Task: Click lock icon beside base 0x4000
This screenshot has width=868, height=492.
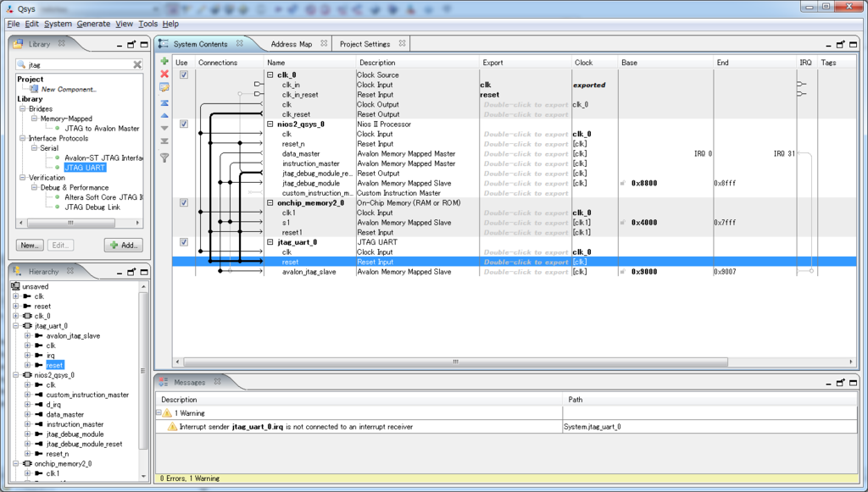Action: (x=623, y=222)
